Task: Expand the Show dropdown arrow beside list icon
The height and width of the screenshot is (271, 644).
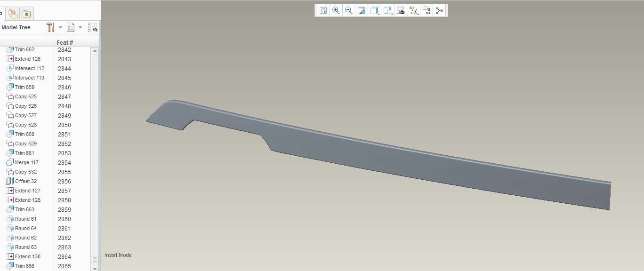Action: point(80,27)
